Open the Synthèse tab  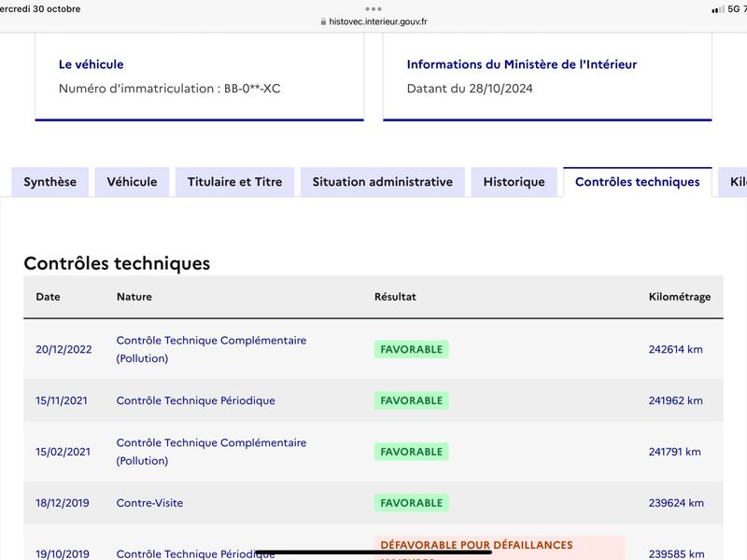50,182
